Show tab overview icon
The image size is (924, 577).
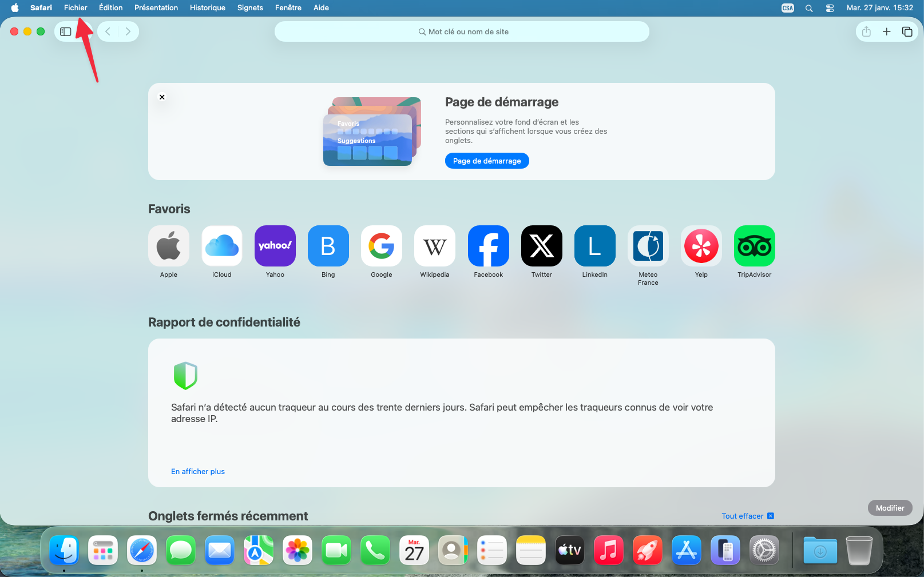coord(907,31)
